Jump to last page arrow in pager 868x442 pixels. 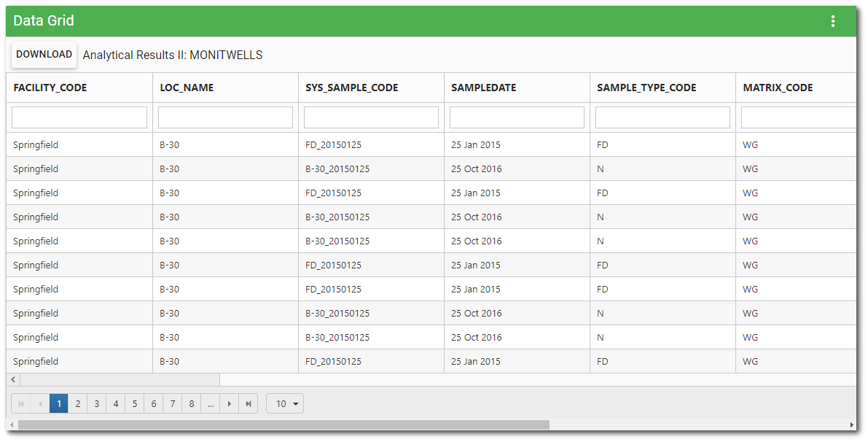click(x=249, y=404)
